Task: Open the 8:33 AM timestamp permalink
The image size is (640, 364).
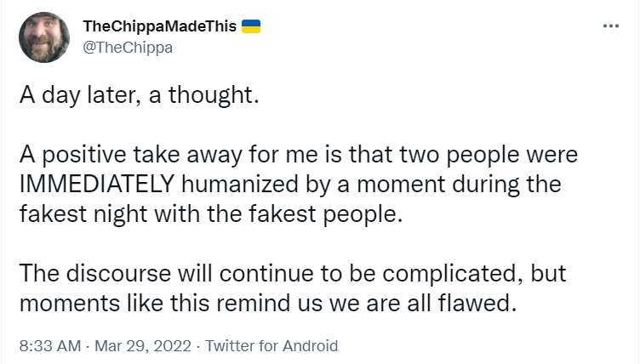Action: click(50, 345)
